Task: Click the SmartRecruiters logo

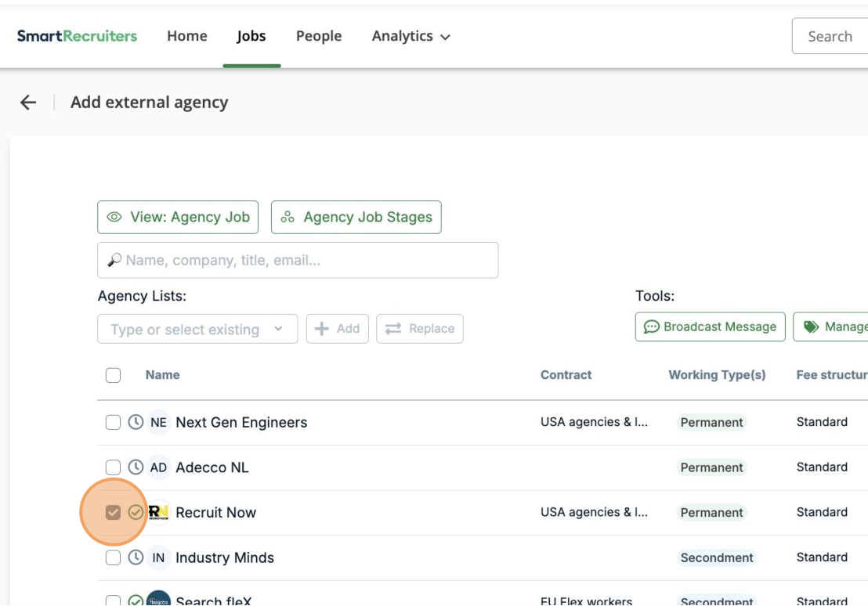Action: [77, 36]
